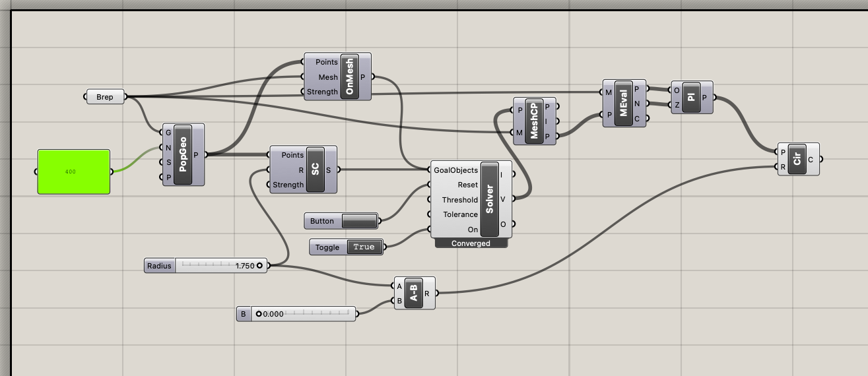Select the MEval component node
Image resolution: width=868 pixels, height=376 pixels.
[x=624, y=103]
